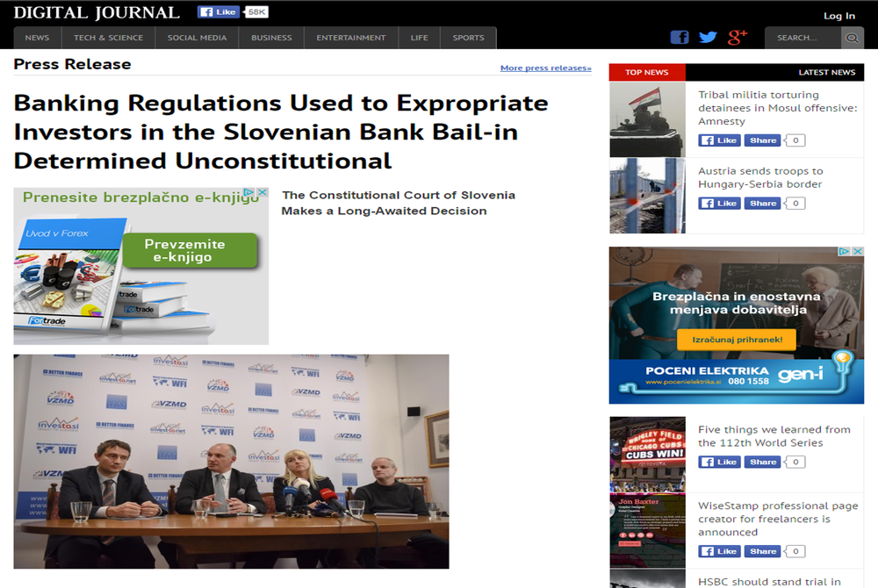
Task: Share the 112th World Series article
Action: click(x=762, y=462)
